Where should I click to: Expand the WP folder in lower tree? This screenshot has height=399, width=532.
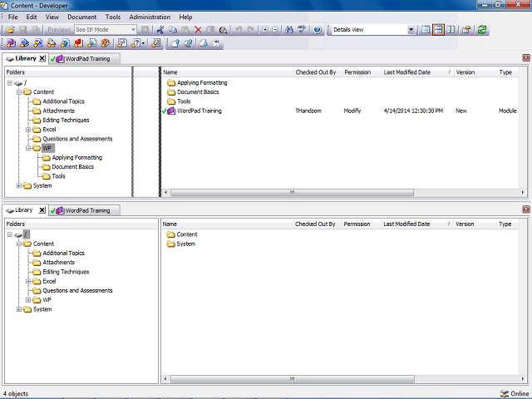pyautogui.click(x=28, y=300)
